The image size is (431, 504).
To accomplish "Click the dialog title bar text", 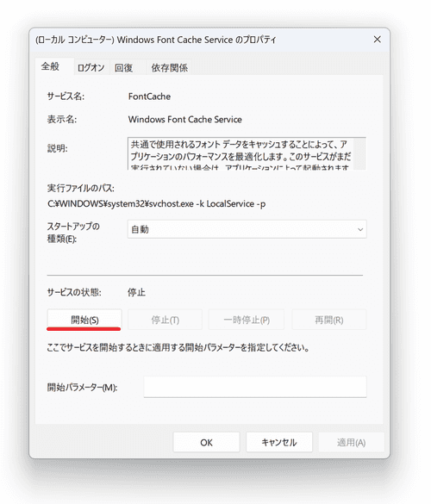I will tap(156, 40).
